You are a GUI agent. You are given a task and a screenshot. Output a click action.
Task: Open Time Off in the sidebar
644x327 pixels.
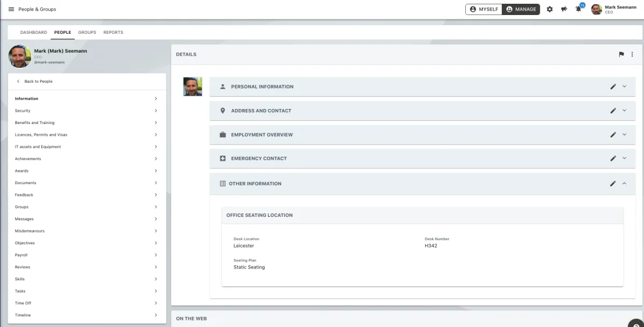(x=87, y=303)
